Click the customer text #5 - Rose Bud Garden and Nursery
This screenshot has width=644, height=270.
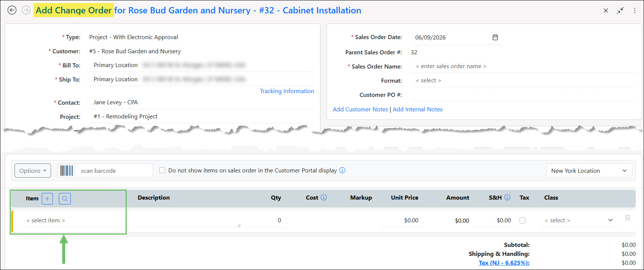[x=135, y=51]
